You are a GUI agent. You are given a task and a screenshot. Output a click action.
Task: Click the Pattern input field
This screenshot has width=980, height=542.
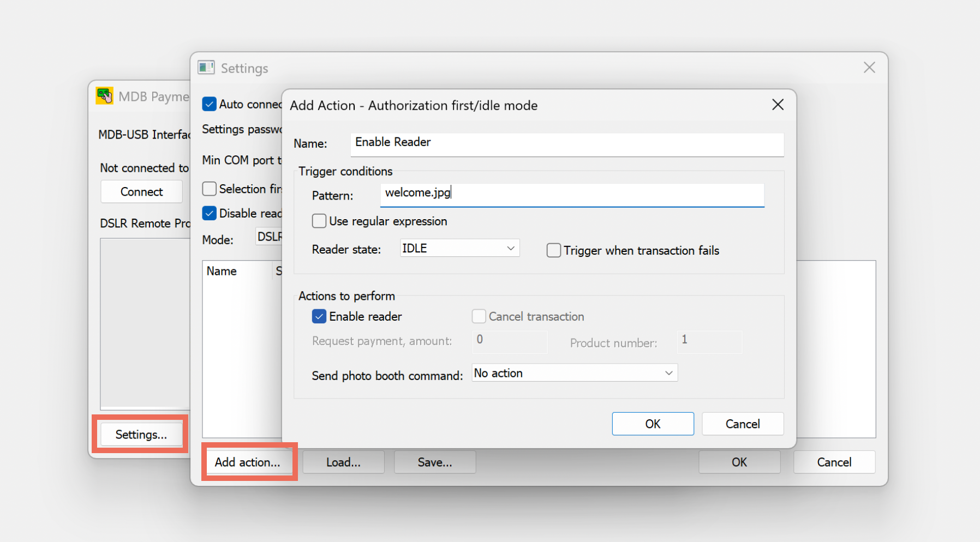[571, 194]
